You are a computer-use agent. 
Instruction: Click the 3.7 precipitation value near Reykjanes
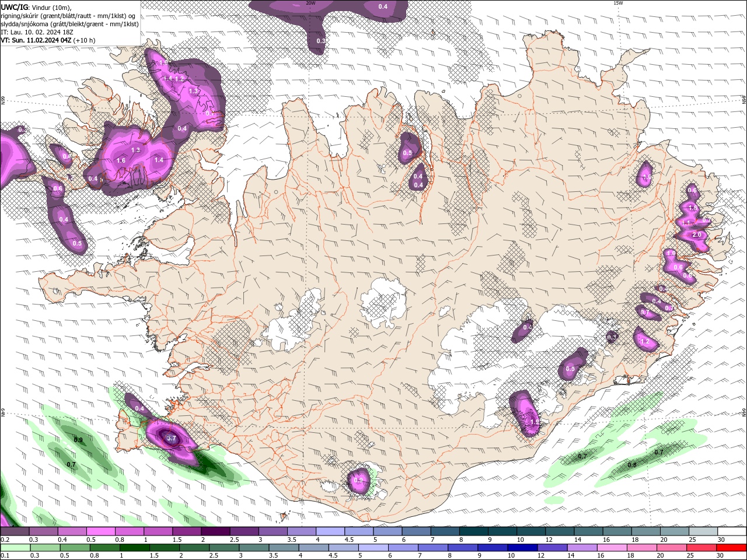[x=172, y=437]
